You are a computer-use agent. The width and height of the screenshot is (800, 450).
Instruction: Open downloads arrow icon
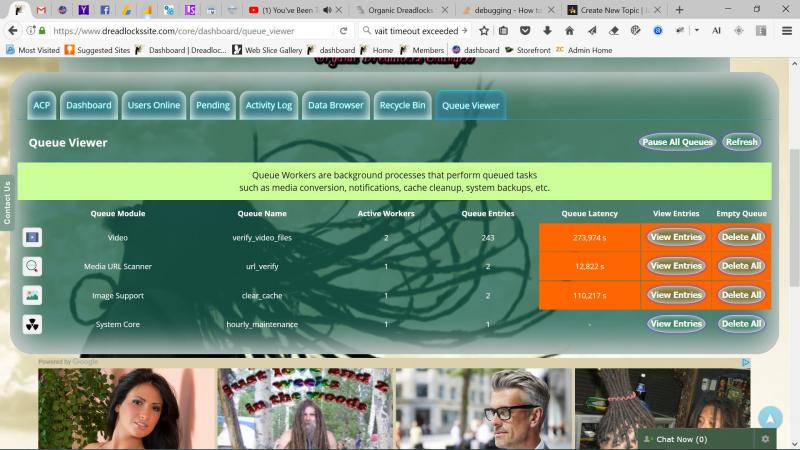click(547, 31)
